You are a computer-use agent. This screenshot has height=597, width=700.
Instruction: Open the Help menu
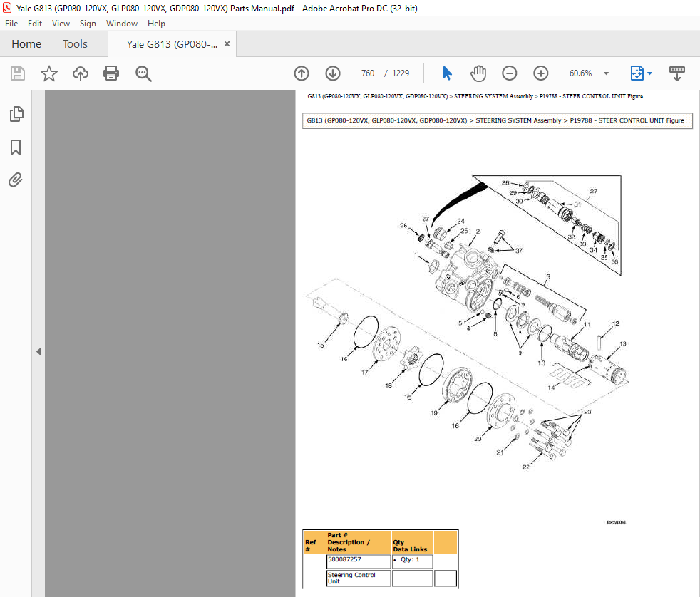coord(156,24)
